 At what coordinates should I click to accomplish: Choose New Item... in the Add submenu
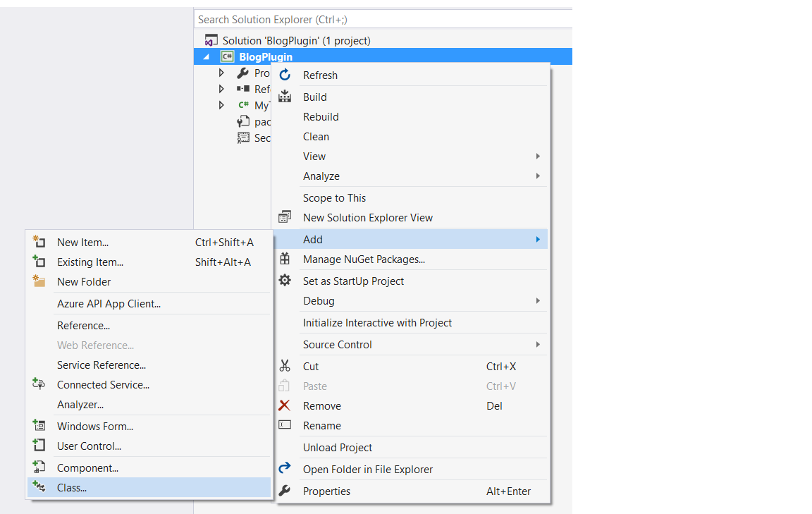pyautogui.click(x=82, y=243)
